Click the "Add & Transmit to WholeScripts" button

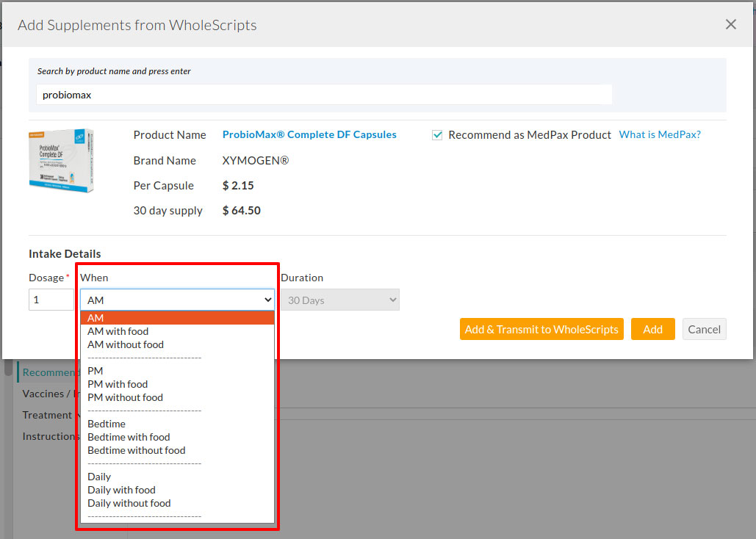coord(541,329)
